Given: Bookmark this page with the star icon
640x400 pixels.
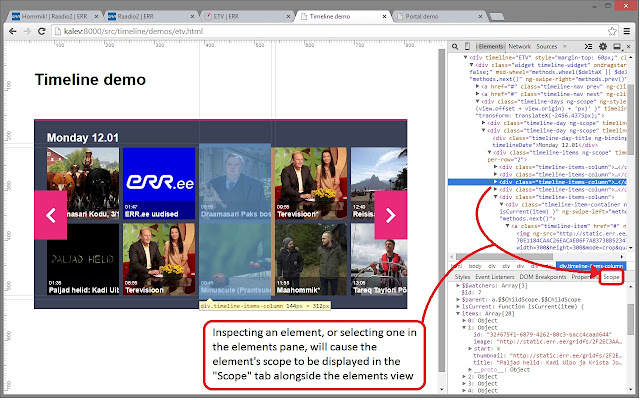Looking at the screenshot, I should tap(612, 31).
